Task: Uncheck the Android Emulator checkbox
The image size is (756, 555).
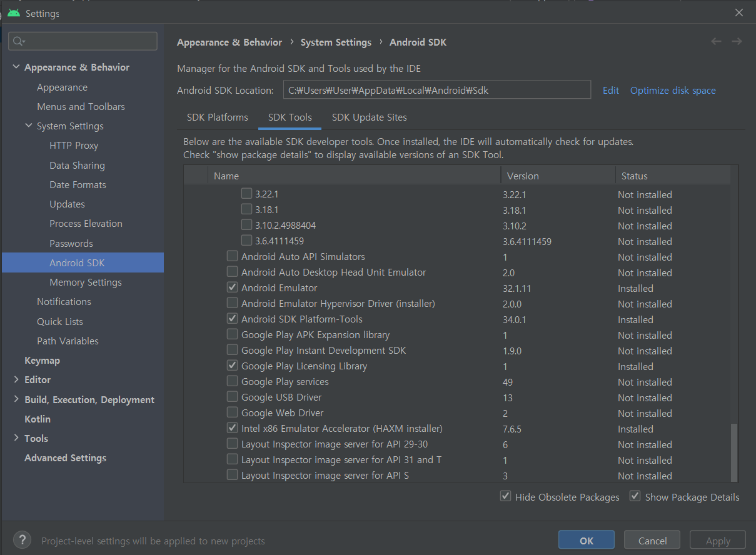Action: 232,287
